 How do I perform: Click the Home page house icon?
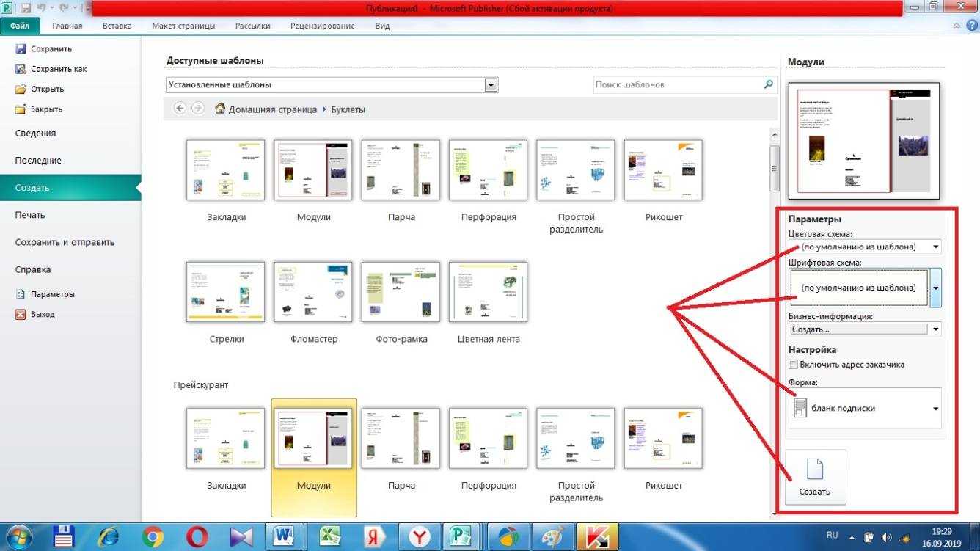point(219,109)
